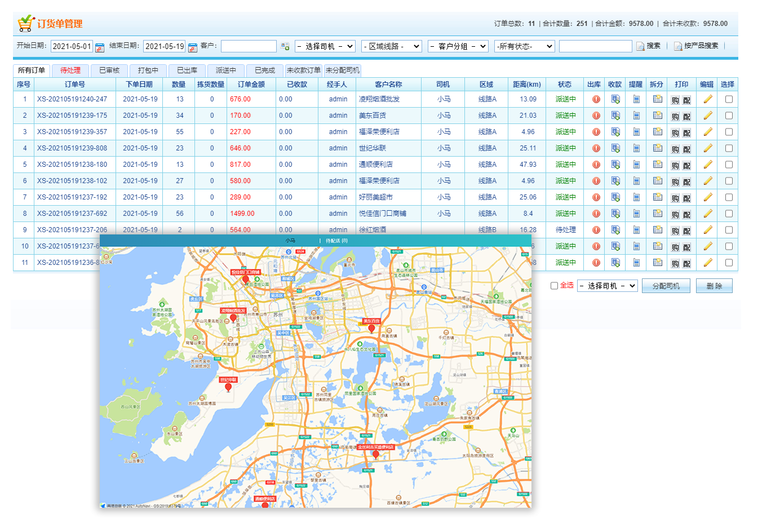771x532 pixels.
Task: Select checkbox for order XS-202105191240-247
Action: pos(729,99)
